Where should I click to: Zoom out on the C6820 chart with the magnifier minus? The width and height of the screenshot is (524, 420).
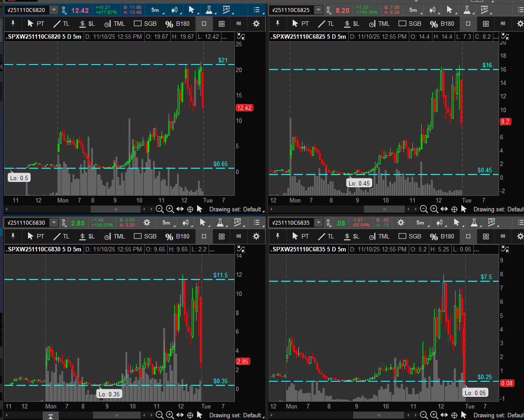point(160,209)
